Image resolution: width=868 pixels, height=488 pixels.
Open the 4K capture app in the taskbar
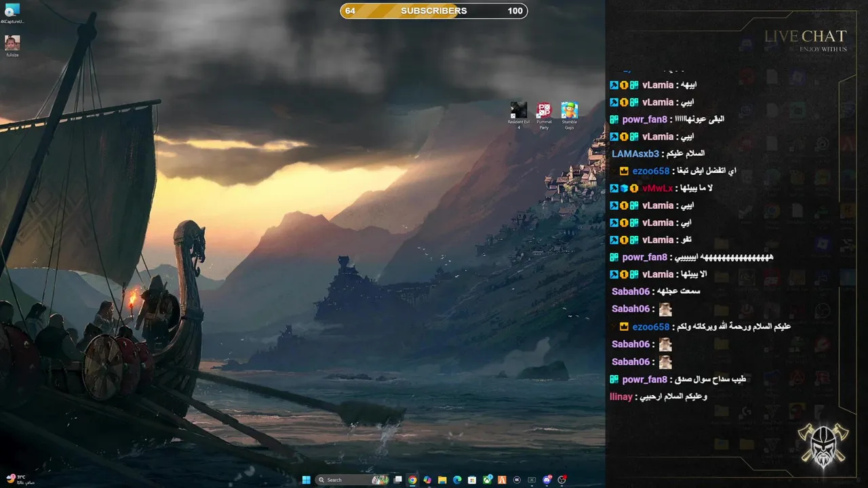517,480
